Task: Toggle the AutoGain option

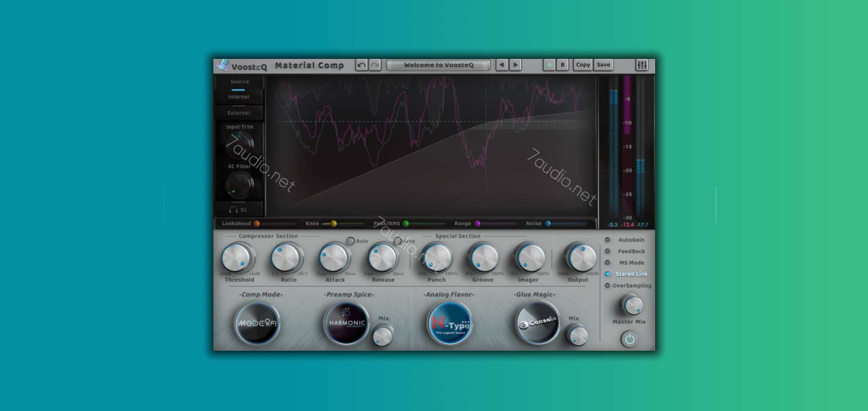Action: 625,240
